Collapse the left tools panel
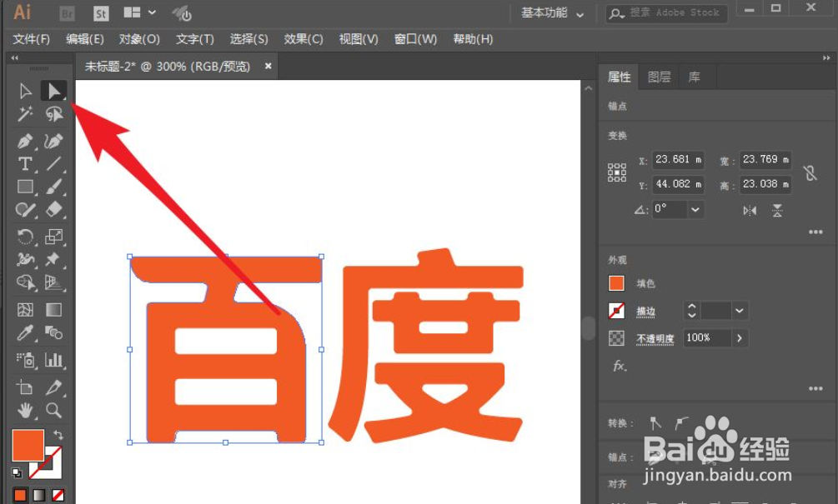838x504 pixels. [14, 57]
